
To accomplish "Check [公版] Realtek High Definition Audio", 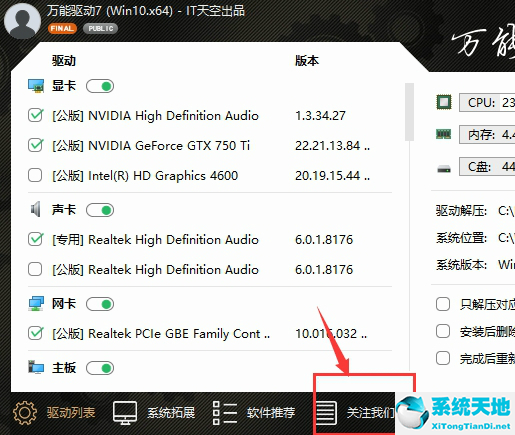I will coord(35,269).
